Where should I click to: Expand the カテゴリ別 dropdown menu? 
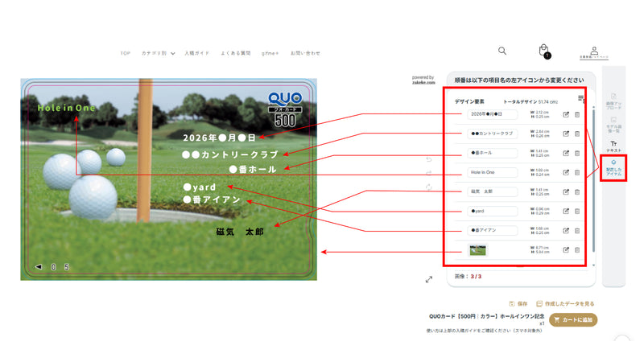pyautogui.click(x=158, y=53)
